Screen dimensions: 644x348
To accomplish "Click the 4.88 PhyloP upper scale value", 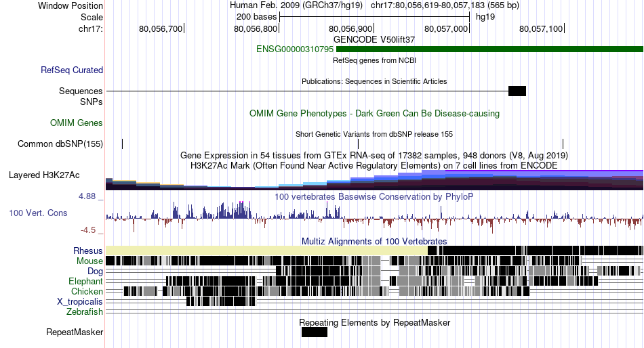I will click(87, 196).
